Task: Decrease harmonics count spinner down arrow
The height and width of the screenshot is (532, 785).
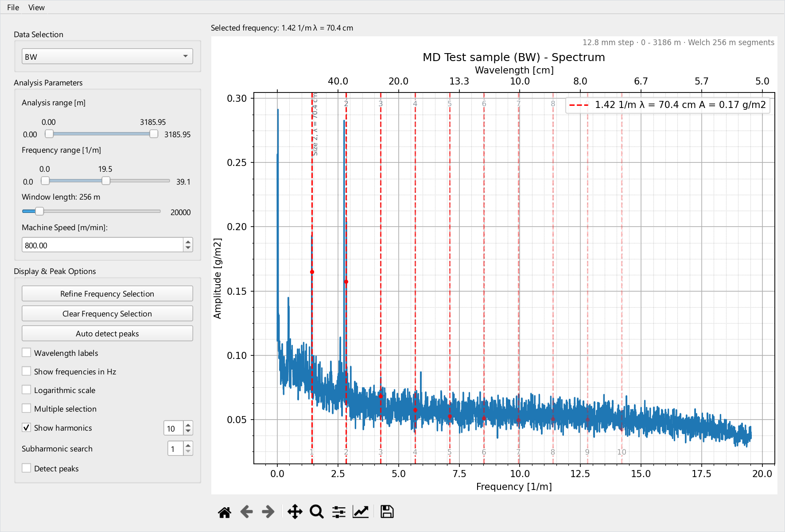Action: pos(188,432)
